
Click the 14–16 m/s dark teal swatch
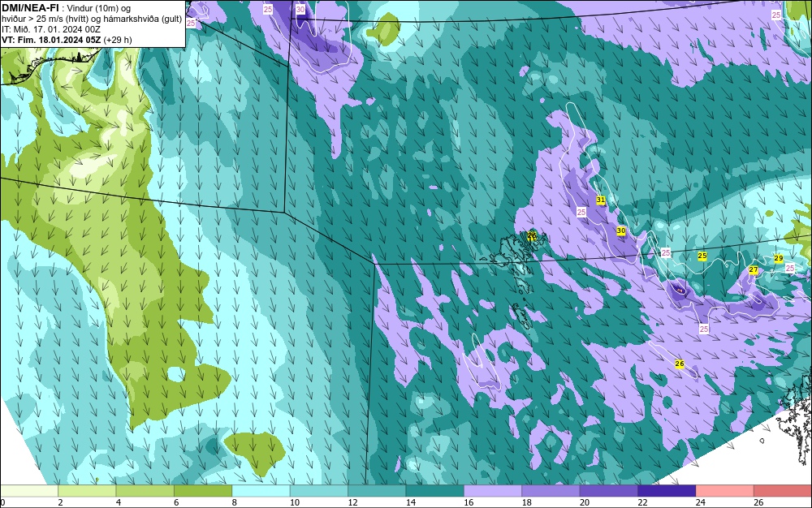[435, 490]
